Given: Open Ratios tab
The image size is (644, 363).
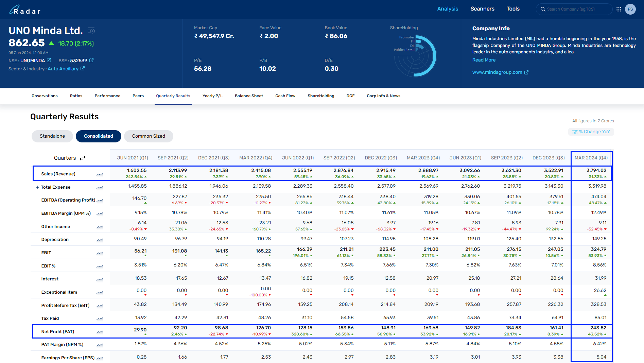Looking at the screenshot, I should tap(76, 96).
